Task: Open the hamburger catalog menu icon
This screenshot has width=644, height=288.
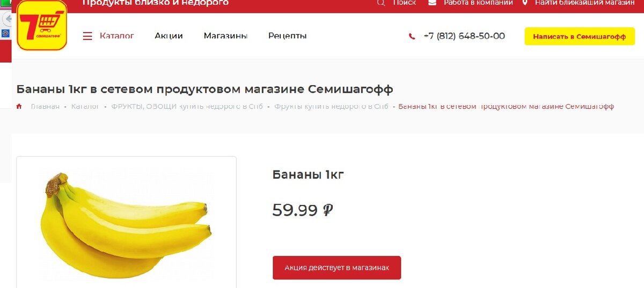Action: [87, 36]
